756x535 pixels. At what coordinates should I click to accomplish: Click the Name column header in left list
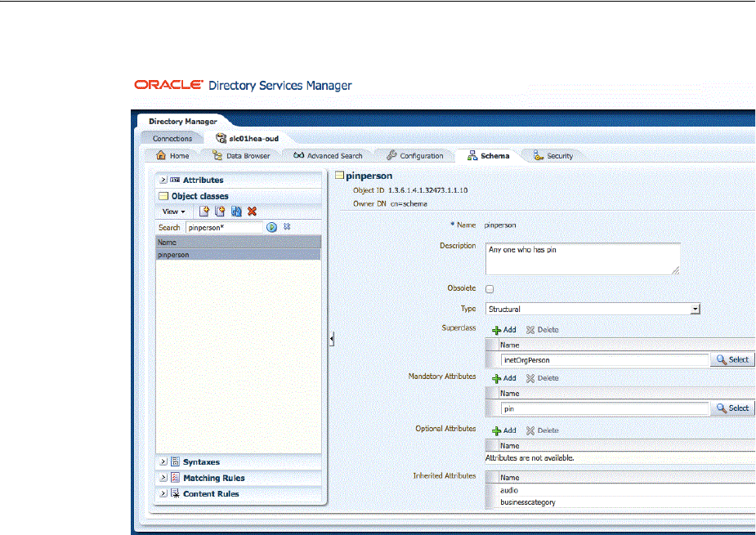point(238,242)
